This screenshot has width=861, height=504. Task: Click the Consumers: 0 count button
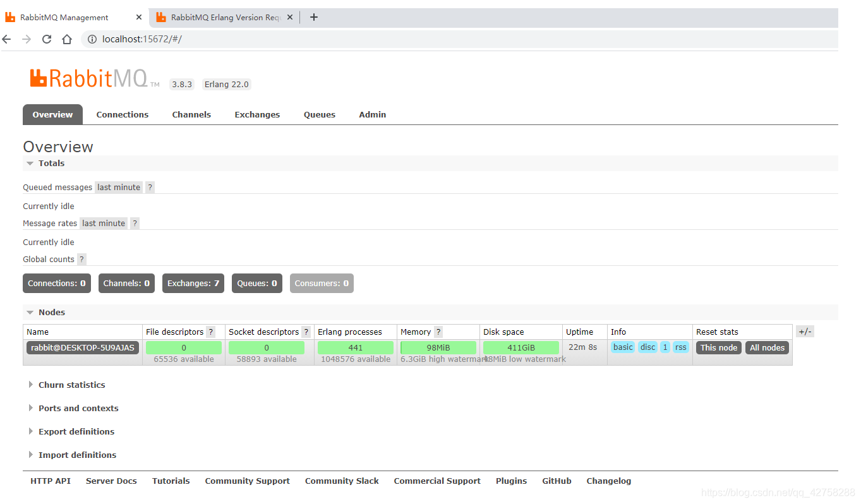click(x=322, y=284)
